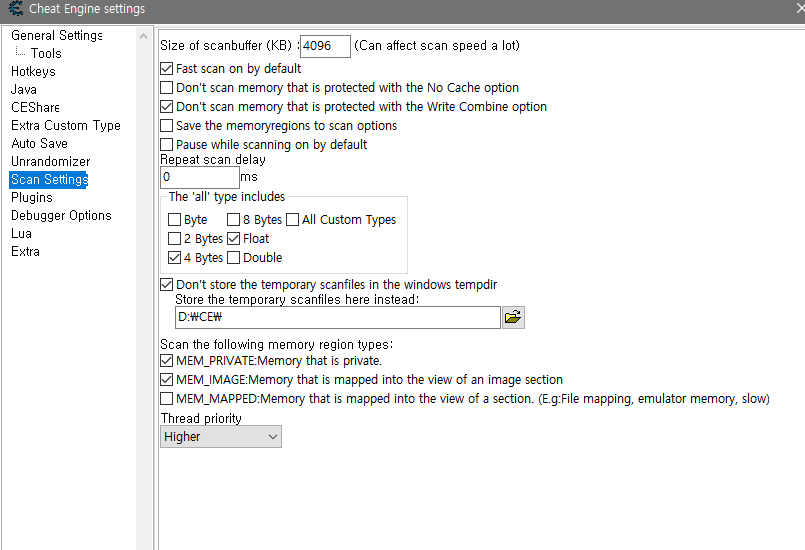This screenshot has height=550, width=805.
Task: Click the 'Scan the following memory region types:' text
Action: coord(276,344)
